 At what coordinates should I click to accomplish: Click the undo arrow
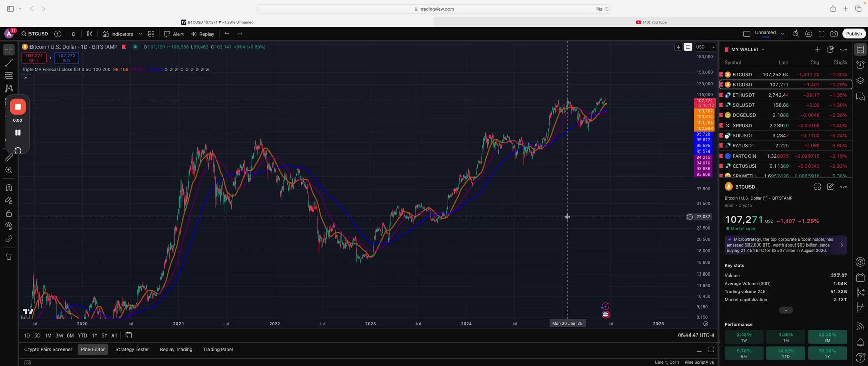click(x=227, y=34)
